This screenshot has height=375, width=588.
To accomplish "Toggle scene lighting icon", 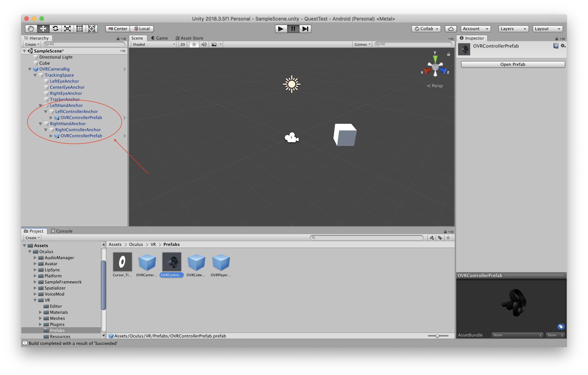I will pos(194,45).
